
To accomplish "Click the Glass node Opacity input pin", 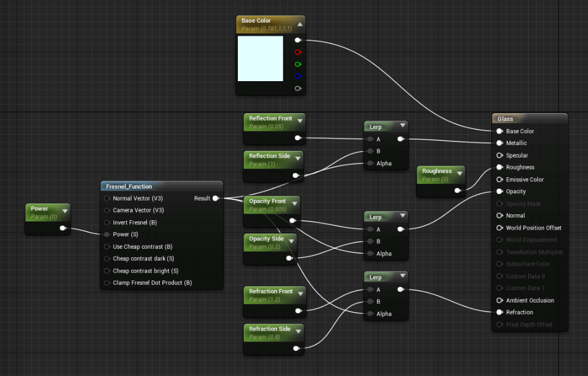I will tap(500, 192).
